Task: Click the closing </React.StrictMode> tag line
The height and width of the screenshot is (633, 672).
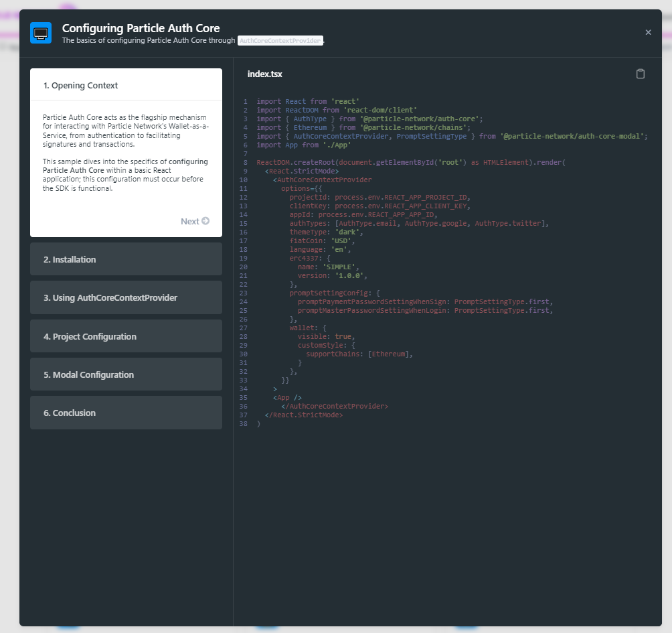Action: 304,415
